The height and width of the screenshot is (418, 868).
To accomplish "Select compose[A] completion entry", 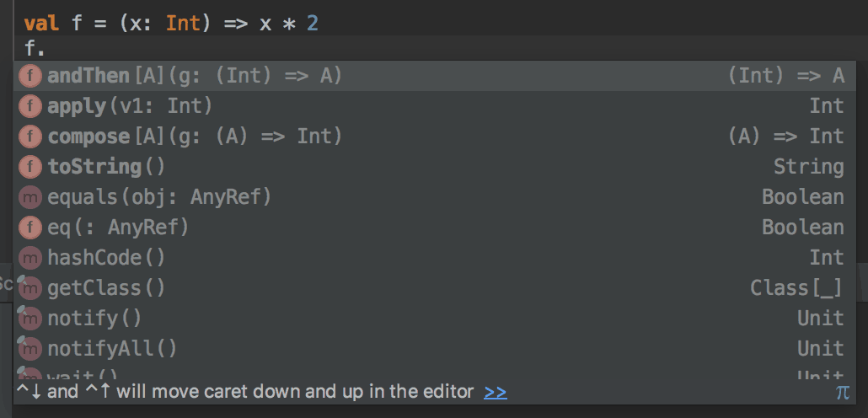I will [195, 137].
